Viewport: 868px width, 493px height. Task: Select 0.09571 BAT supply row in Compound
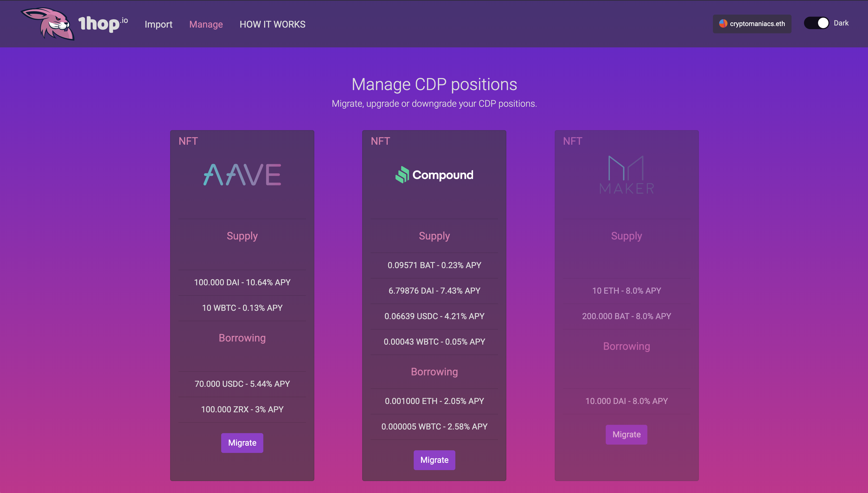tap(434, 265)
